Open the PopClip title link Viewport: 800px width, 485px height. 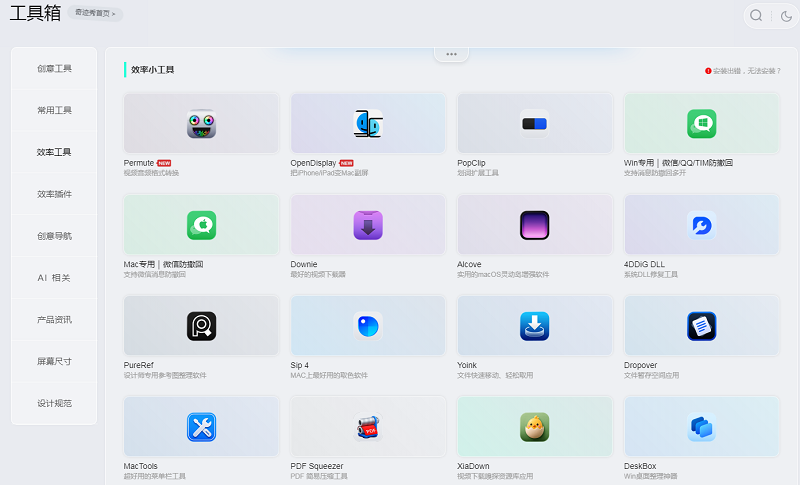[471, 163]
